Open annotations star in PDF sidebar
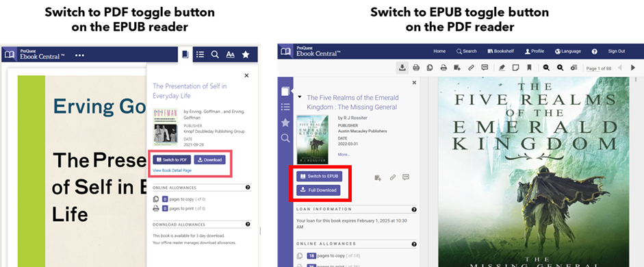Viewport: 644px width, 267px height. [285, 123]
